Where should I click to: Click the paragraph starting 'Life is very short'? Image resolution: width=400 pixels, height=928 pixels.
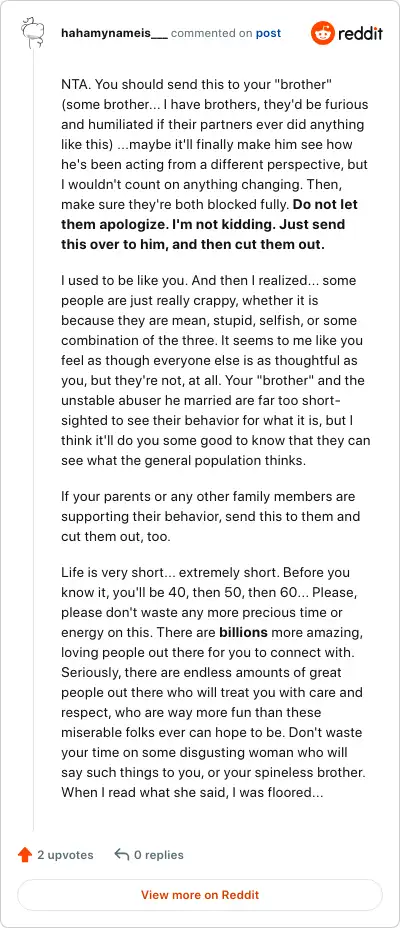[213, 682]
